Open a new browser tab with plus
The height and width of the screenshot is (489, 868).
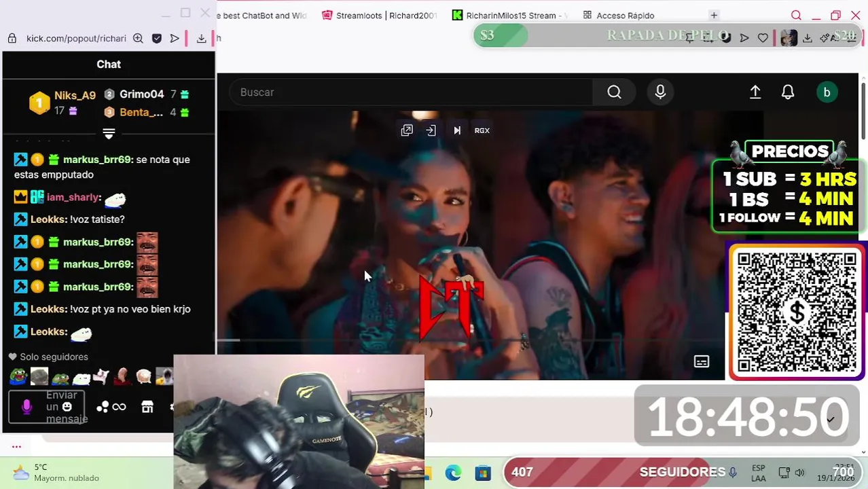point(714,15)
